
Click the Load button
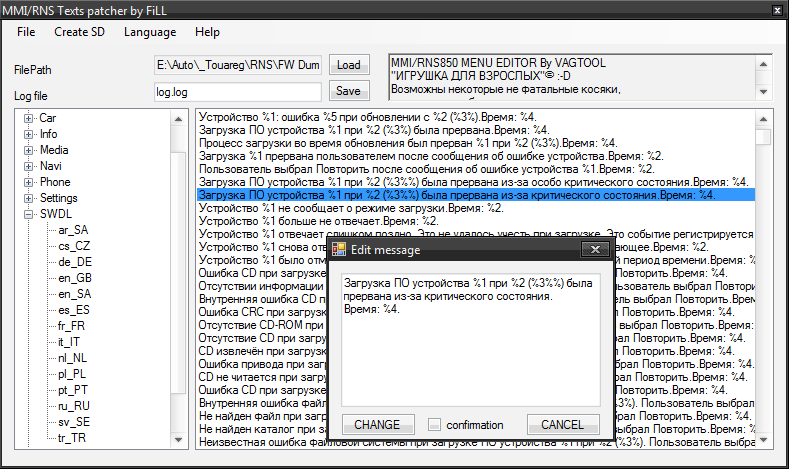(348, 65)
